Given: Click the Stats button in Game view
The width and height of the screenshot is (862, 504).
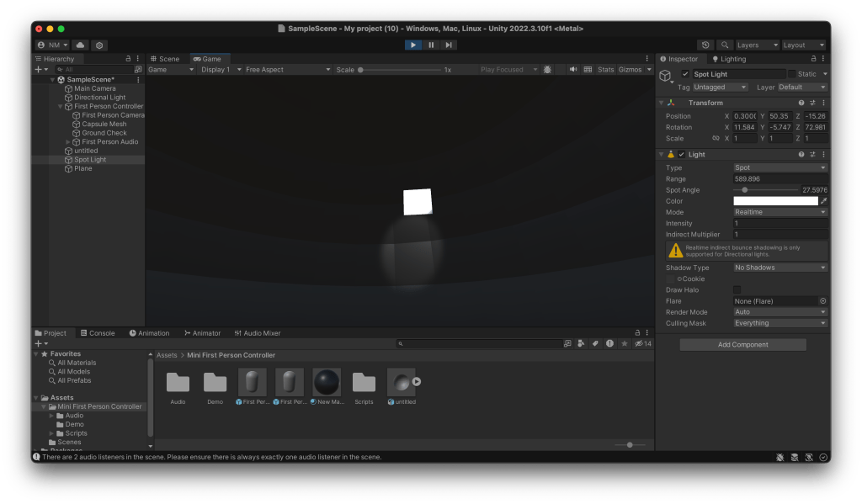Looking at the screenshot, I should 605,70.
